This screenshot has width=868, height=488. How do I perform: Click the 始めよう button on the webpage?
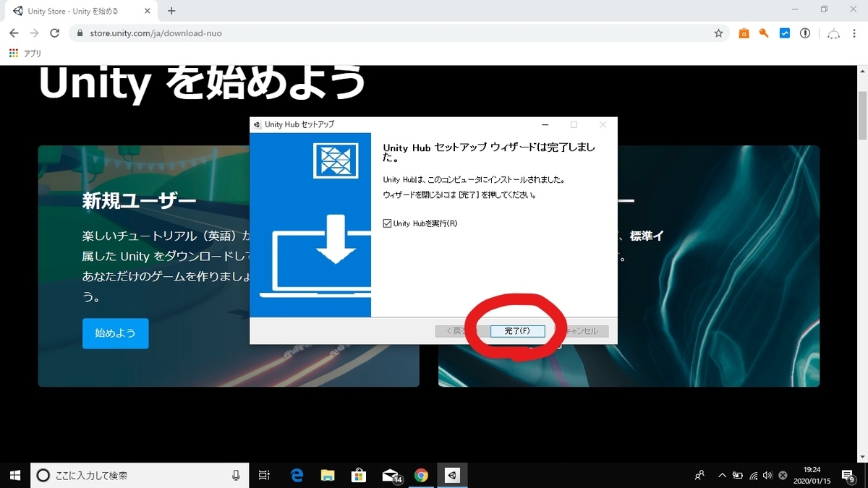click(x=116, y=333)
